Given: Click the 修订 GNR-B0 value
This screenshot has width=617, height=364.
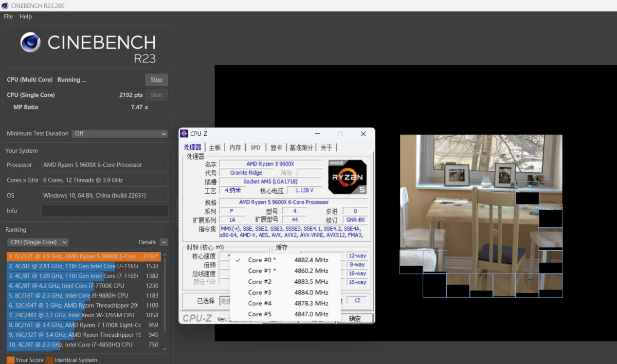Looking at the screenshot, I should click(x=356, y=220).
